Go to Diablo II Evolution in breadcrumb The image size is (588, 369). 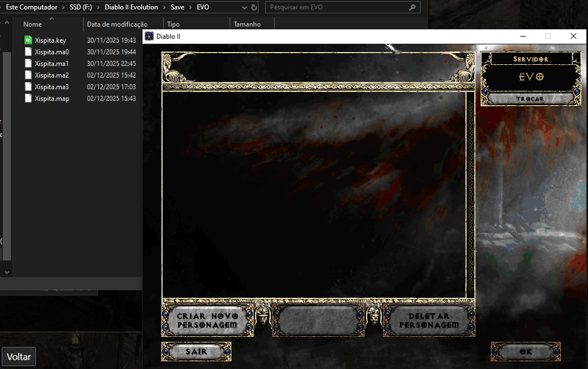tap(131, 7)
